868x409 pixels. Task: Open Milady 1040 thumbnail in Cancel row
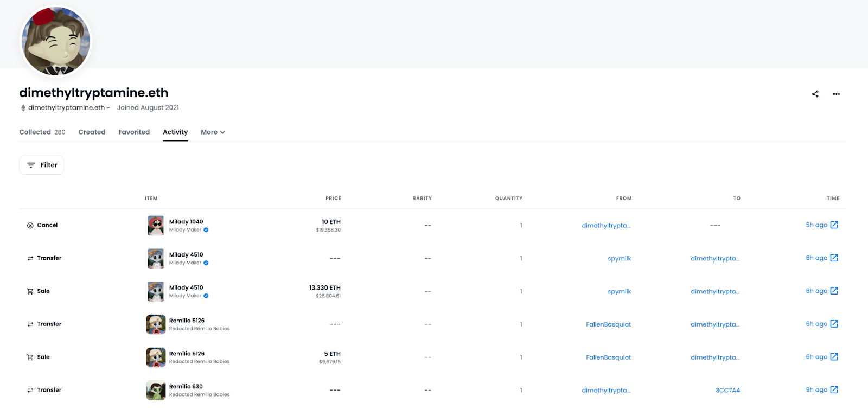[x=156, y=225]
